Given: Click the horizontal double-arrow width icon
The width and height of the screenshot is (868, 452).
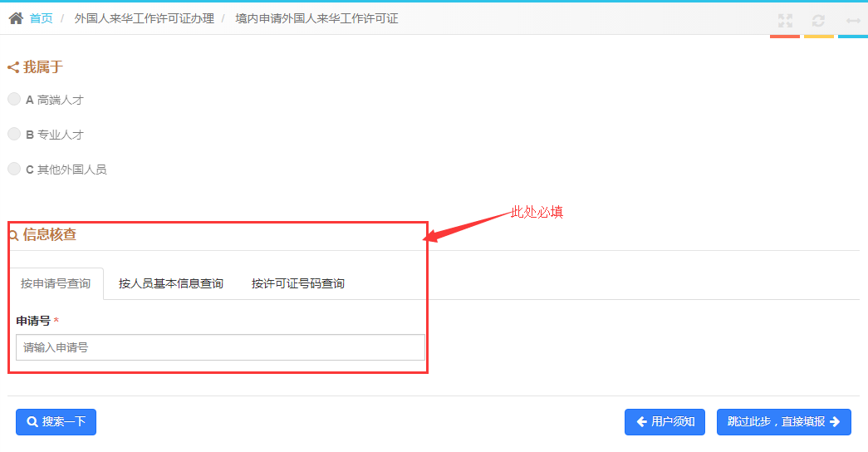Looking at the screenshot, I should (x=853, y=21).
